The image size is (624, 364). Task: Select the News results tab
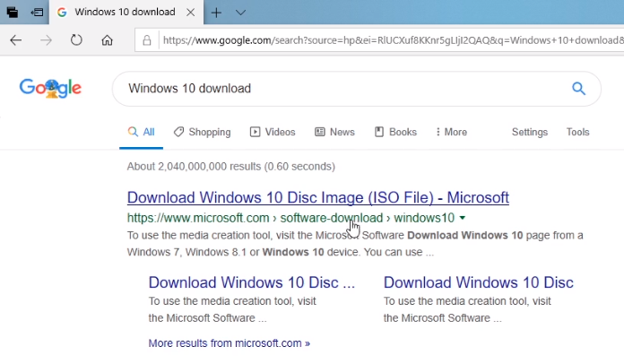click(334, 132)
